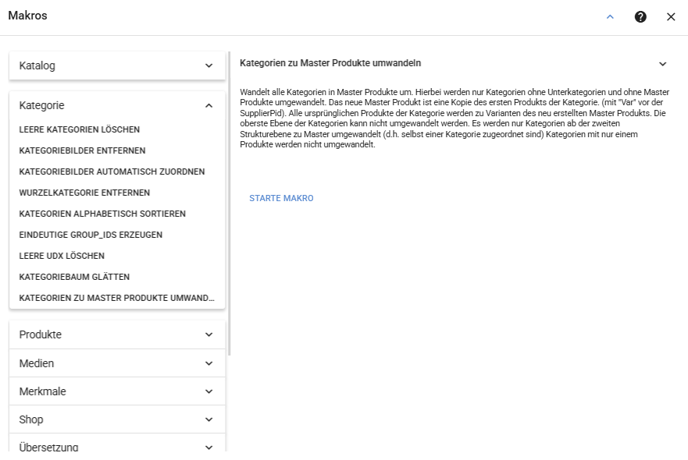Select Kategoriebilder entfernen macro

point(82,151)
